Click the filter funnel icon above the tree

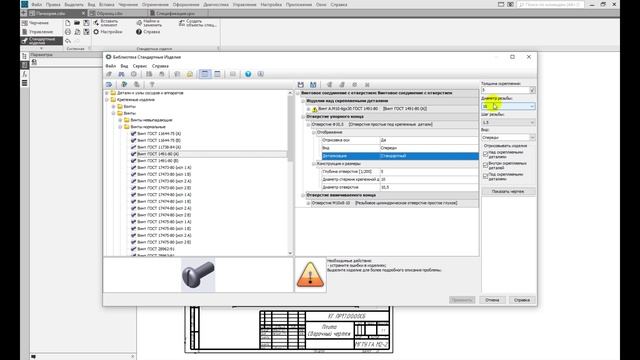[x=152, y=84]
